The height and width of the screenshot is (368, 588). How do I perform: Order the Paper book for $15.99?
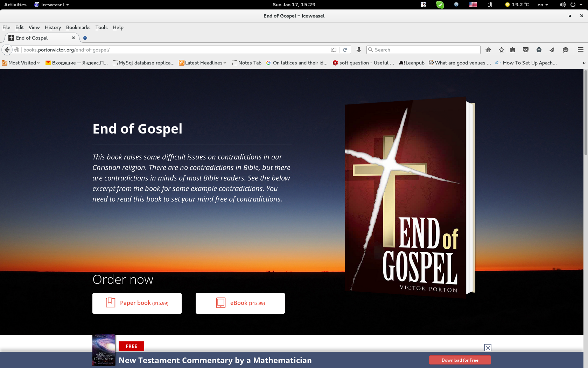[137, 303]
